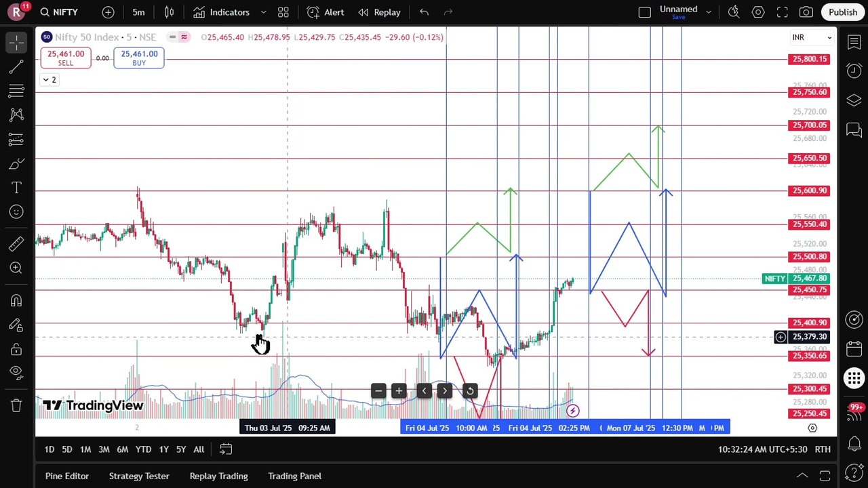Screen dimensions: 868x488
Task: Maximize the bottom panel
Action: (x=825, y=476)
